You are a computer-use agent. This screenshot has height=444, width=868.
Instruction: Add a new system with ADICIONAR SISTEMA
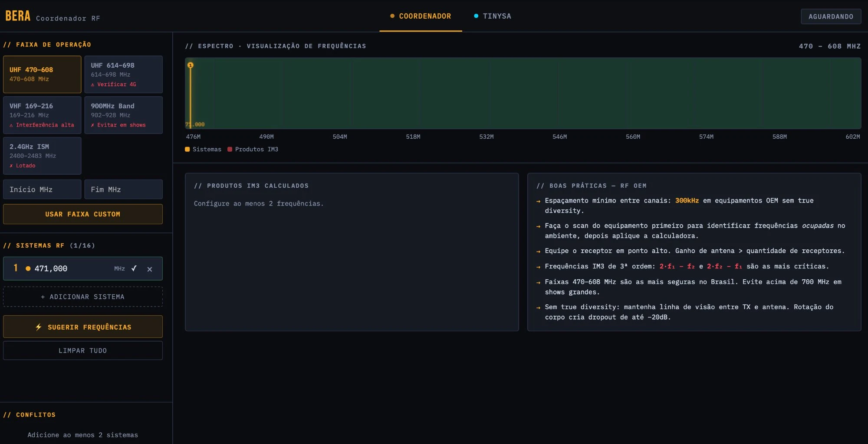[82, 297]
